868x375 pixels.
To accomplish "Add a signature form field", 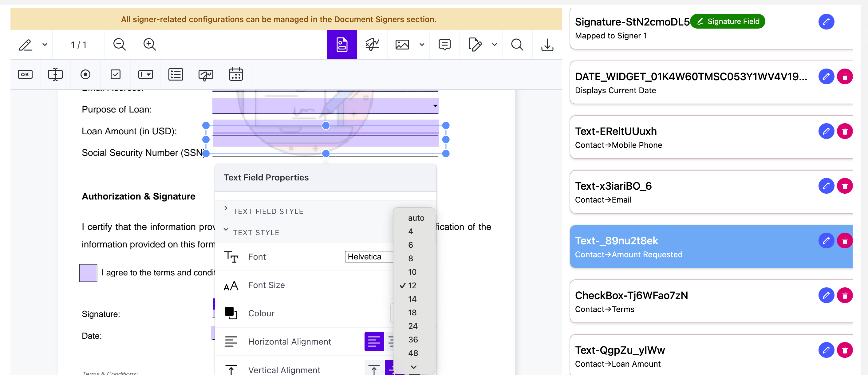I will [206, 74].
